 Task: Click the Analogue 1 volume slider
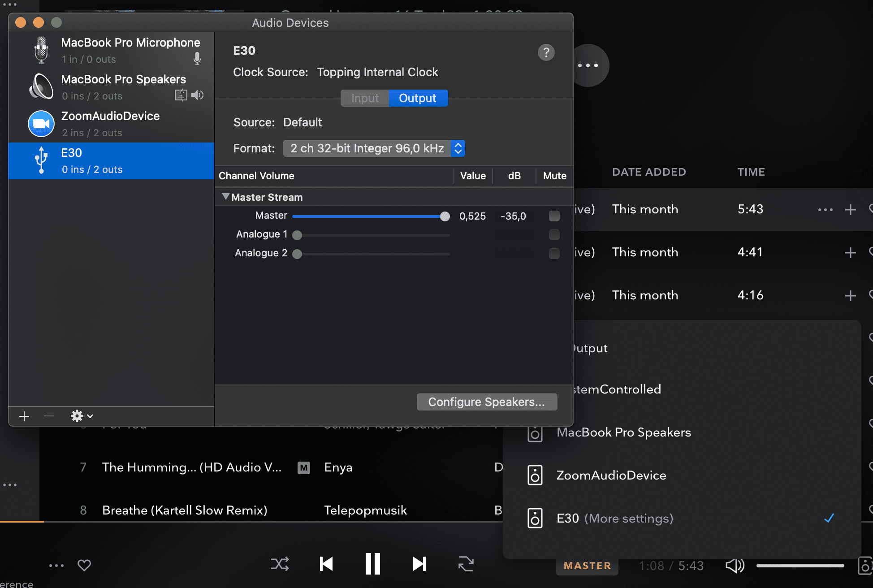[x=371, y=235]
